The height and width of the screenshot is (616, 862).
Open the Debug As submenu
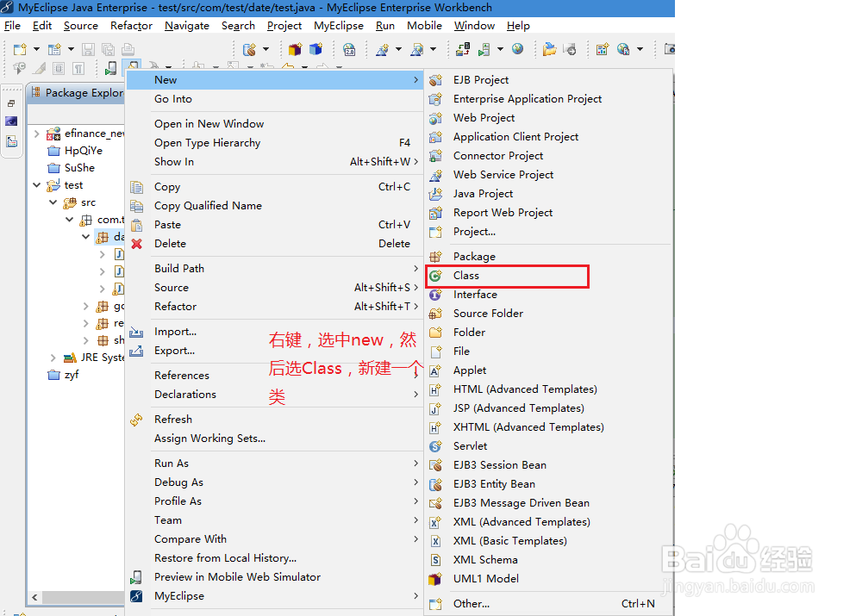[275, 482]
